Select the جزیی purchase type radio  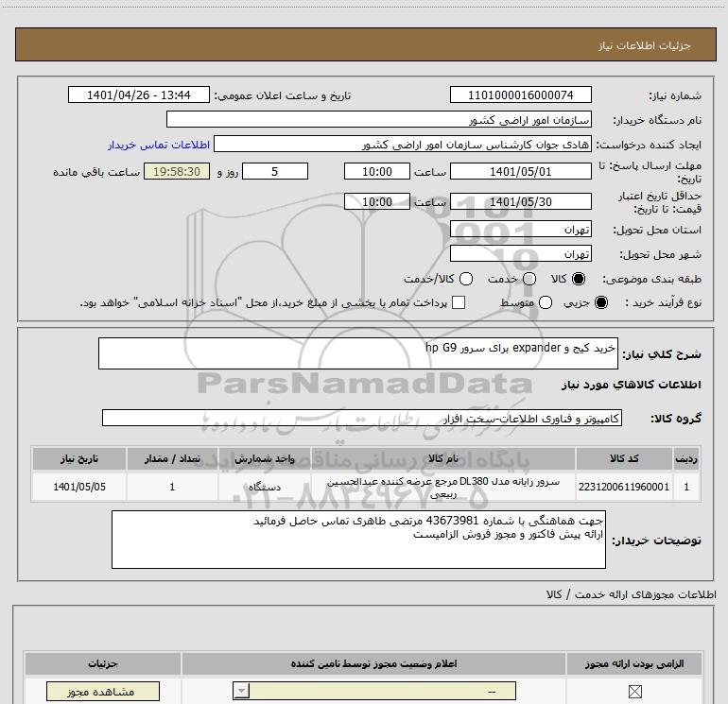pos(600,302)
